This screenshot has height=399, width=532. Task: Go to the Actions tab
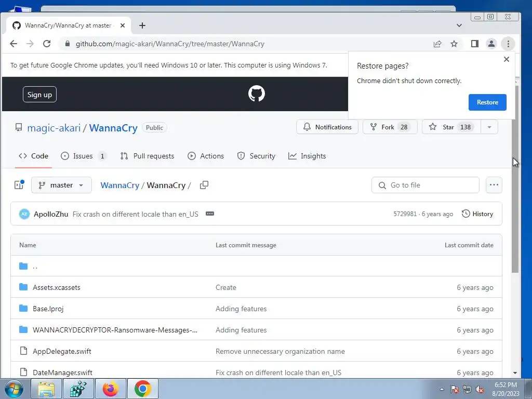tap(206, 156)
